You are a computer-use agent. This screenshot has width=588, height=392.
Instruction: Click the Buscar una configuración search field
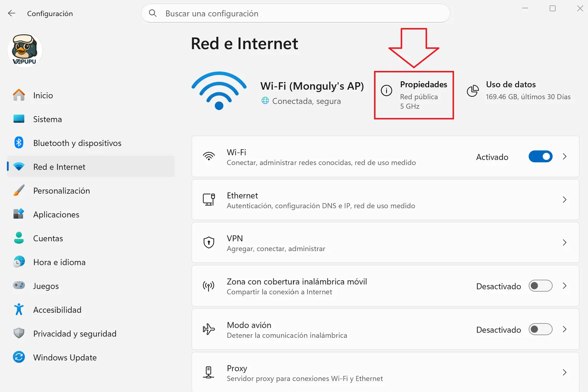click(296, 13)
